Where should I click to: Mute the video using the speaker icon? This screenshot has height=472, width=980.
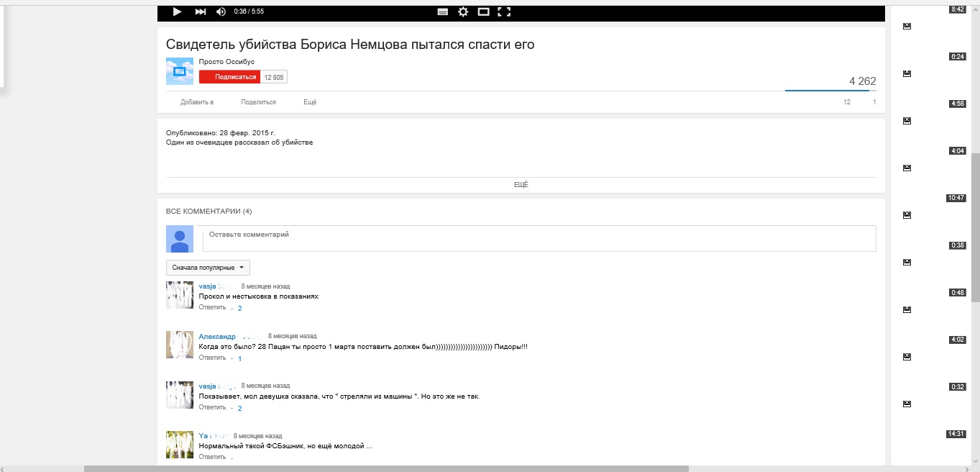point(221,12)
